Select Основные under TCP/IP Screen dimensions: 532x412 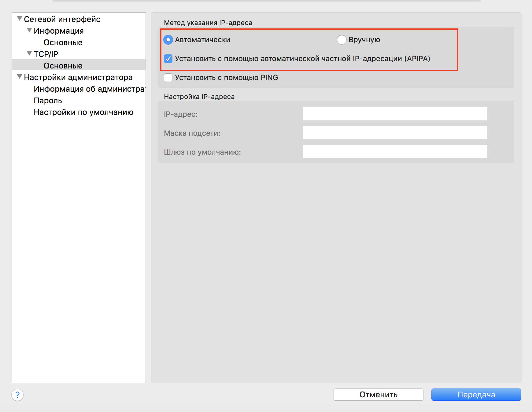tap(63, 66)
